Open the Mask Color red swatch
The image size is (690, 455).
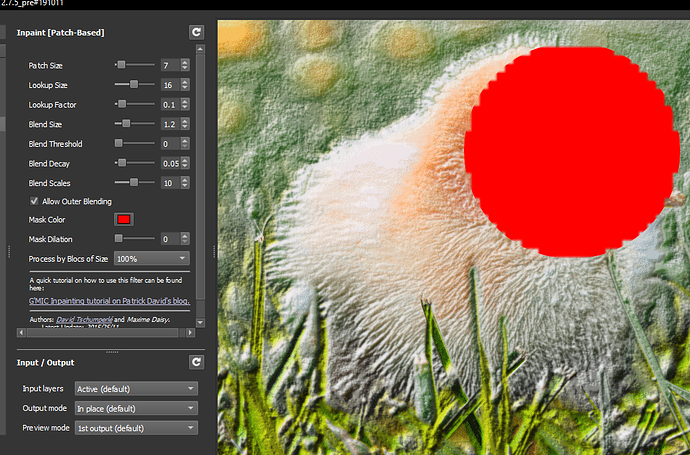point(124,220)
